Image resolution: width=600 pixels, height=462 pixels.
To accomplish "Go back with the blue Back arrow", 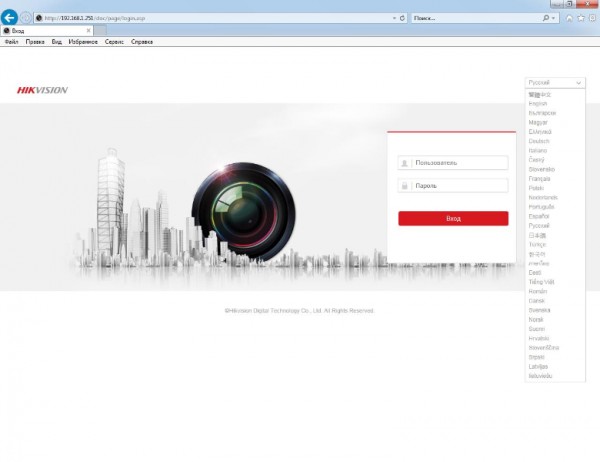I will point(9,18).
